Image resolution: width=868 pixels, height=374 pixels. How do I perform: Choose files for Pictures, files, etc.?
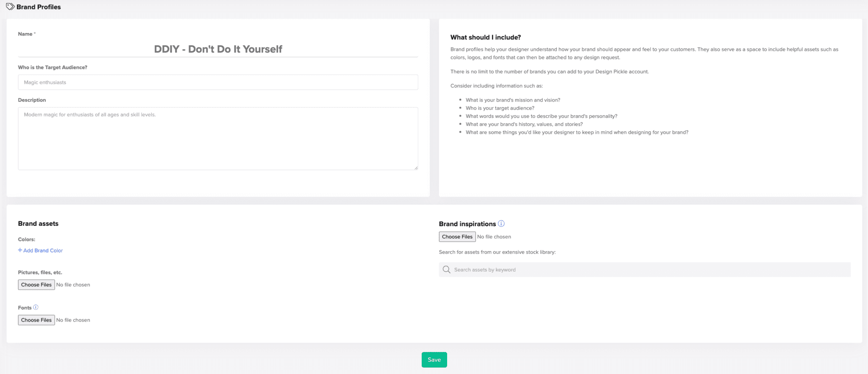point(36,285)
